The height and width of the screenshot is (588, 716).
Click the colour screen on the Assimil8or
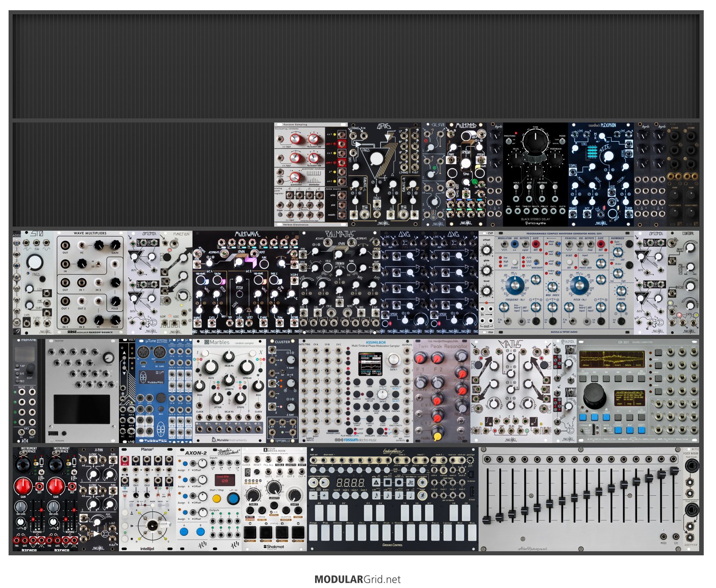[x=371, y=364]
